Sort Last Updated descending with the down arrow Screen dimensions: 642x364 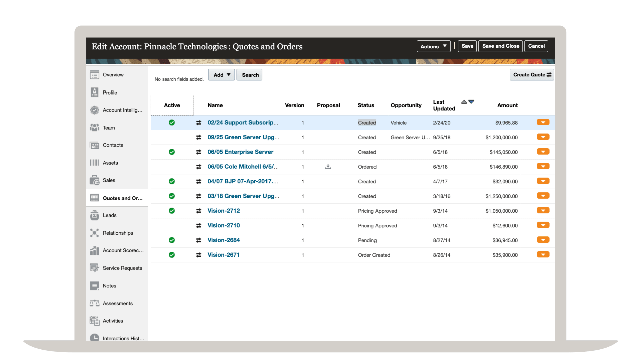(x=471, y=102)
